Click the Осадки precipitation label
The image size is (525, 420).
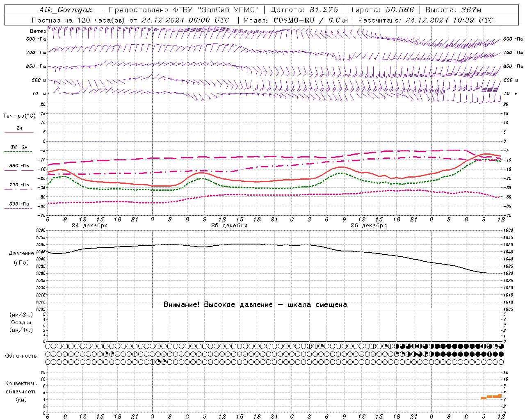coord(21,322)
